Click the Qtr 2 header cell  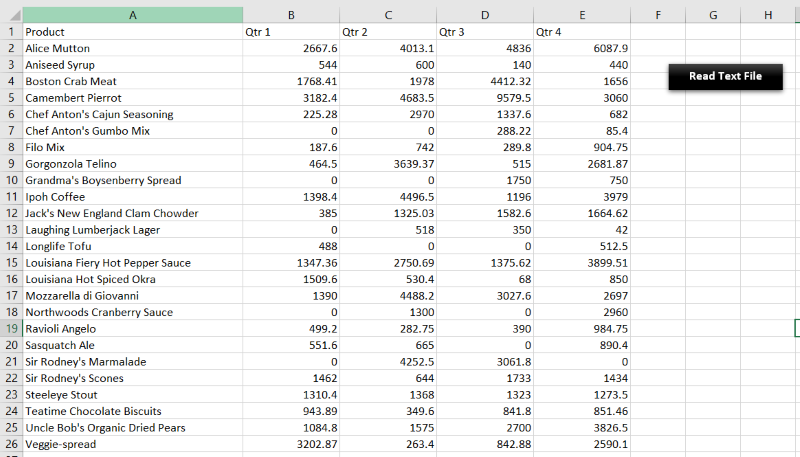tap(388, 32)
